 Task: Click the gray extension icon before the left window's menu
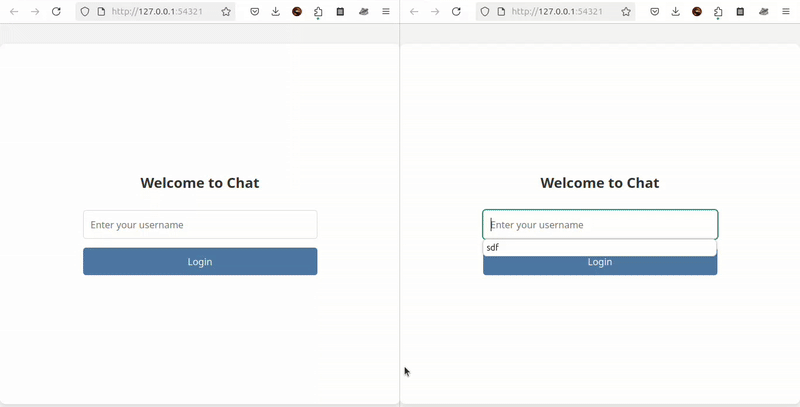tap(364, 11)
